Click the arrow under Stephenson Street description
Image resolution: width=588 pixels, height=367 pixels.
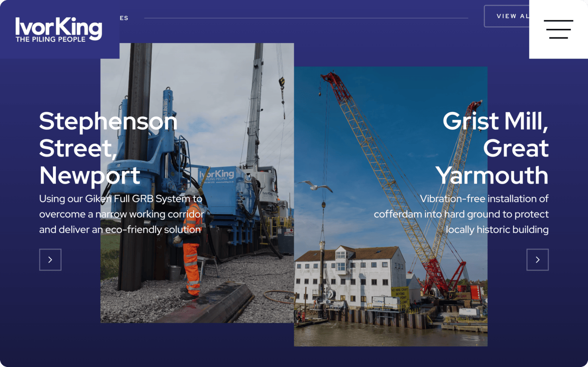50,260
